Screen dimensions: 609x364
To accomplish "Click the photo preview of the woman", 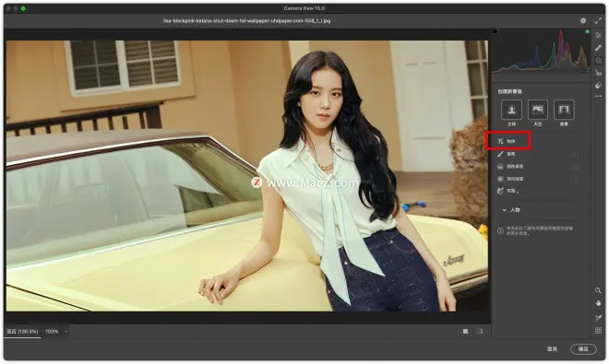I will pyautogui.click(x=247, y=176).
